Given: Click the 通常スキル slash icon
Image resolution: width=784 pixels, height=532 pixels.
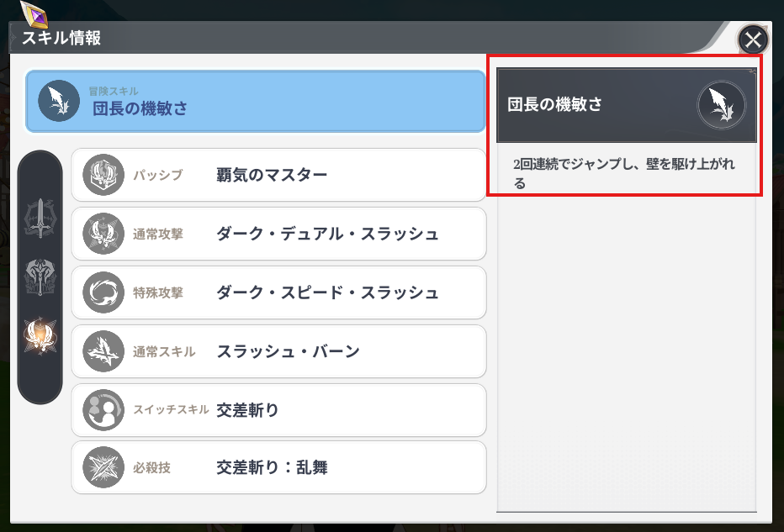Looking at the screenshot, I should (x=103, y=351).
